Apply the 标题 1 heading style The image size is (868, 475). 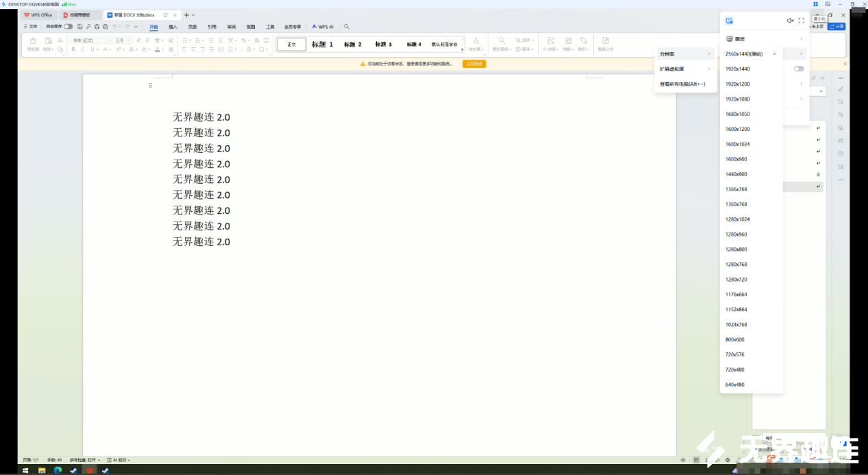[322, 45]
